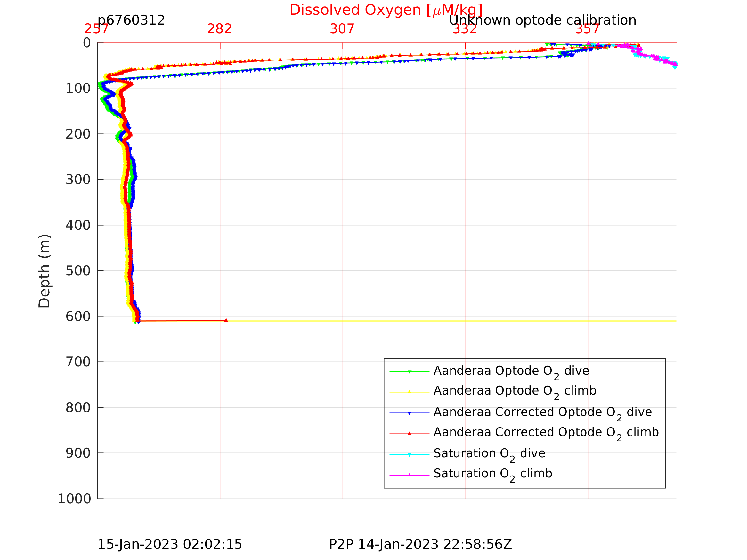Click the 'p6760312' plot label

coord(131,20)
